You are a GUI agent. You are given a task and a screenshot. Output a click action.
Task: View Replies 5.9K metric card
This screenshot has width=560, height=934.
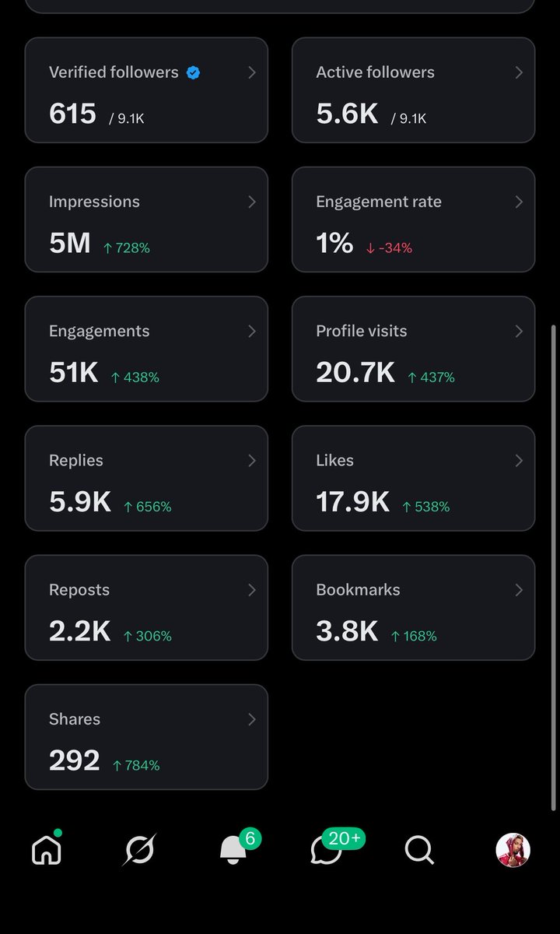click(146, 478)
